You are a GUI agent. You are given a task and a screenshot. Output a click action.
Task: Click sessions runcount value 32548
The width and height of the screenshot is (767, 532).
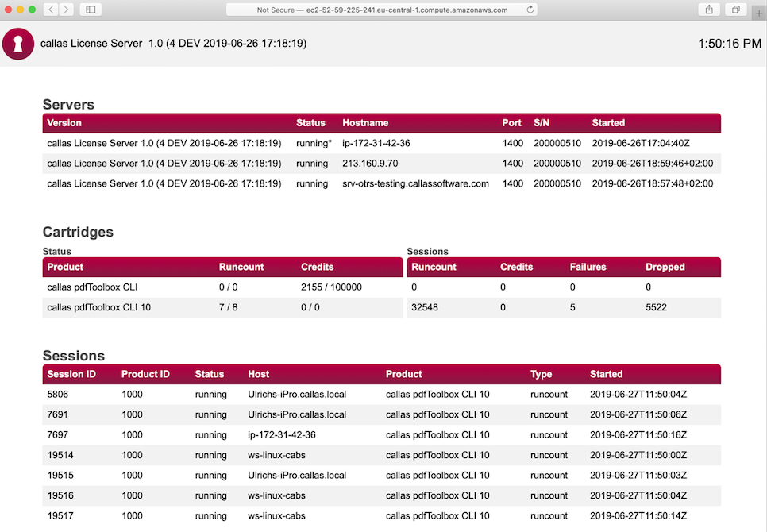[x=425, y=307]
